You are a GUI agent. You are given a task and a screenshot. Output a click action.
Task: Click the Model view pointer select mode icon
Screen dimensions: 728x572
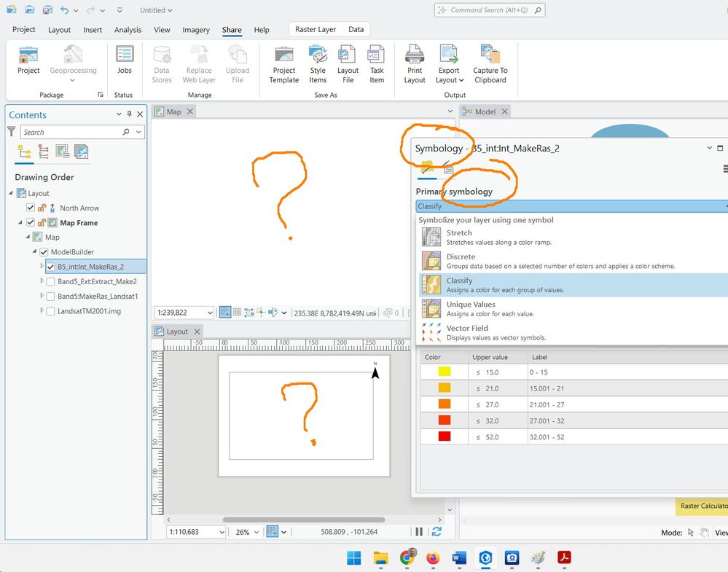point(690,533)
